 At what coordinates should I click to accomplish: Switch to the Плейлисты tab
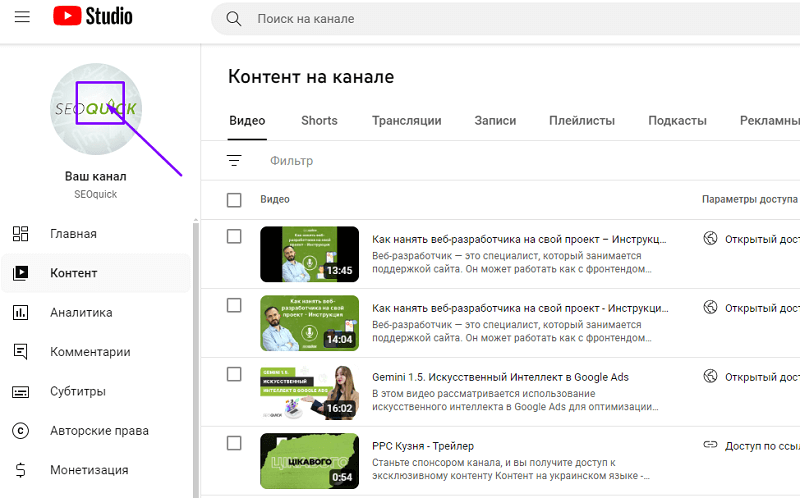[582, 121]
